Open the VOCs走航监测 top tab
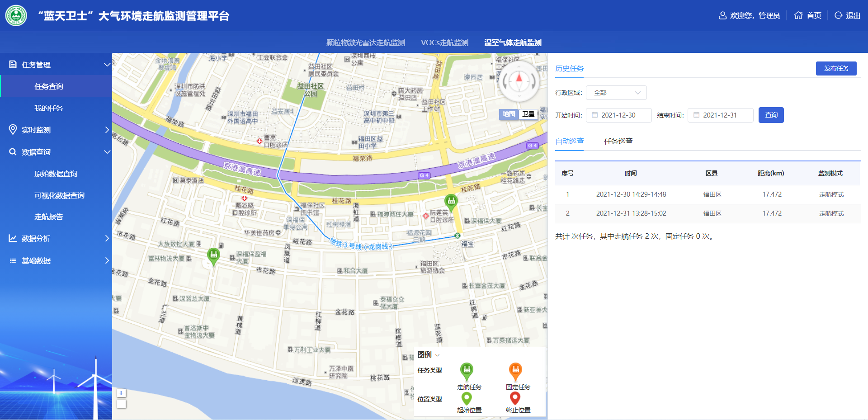Screen dimensions: 868x420 coord(444,43)
